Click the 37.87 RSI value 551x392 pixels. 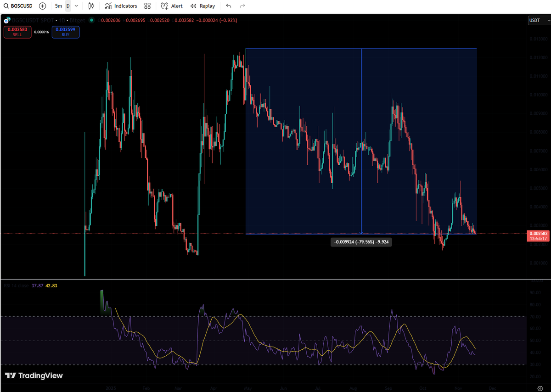coord(37,286)
